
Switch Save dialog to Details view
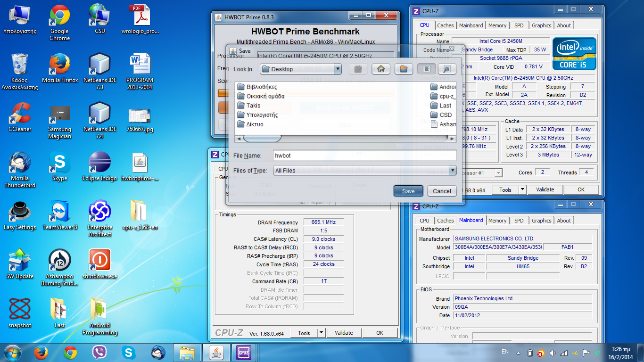(x=447, y=69)
